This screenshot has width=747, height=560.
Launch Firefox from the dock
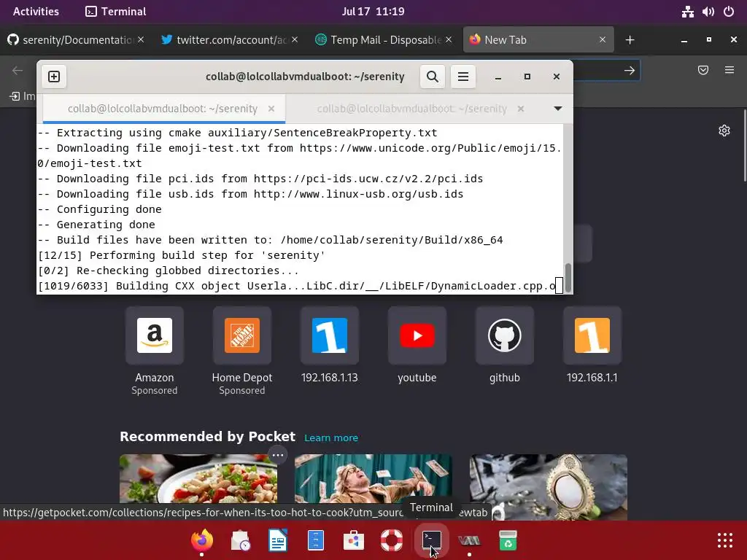(x=202, y=540)
